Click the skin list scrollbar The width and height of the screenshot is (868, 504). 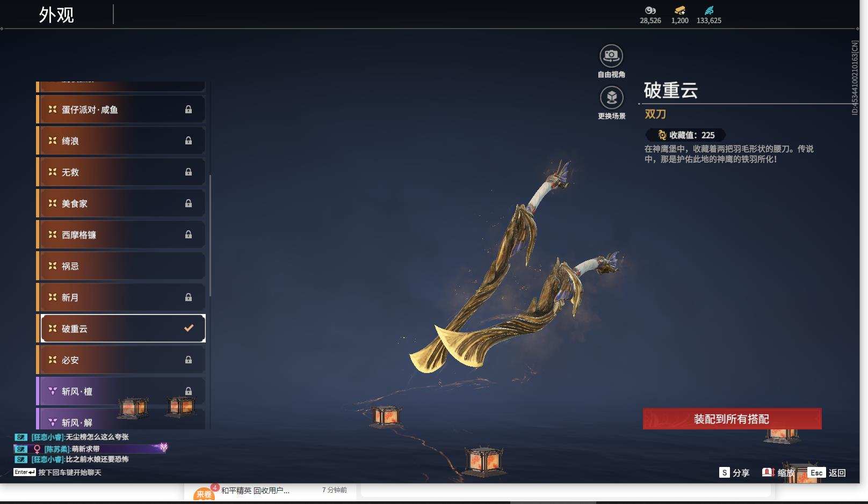point(210,235)
